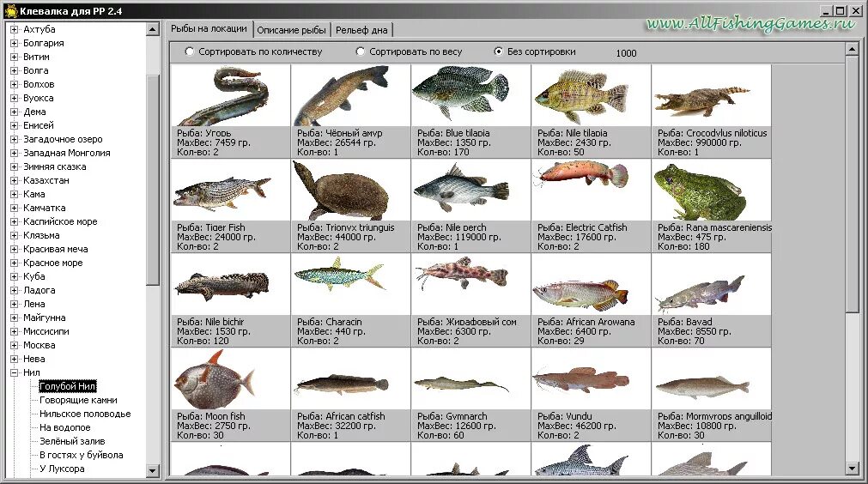The width and height of the screenshot is (868, 484).
Task: Select the На водопое location
Action: [64, 427]
